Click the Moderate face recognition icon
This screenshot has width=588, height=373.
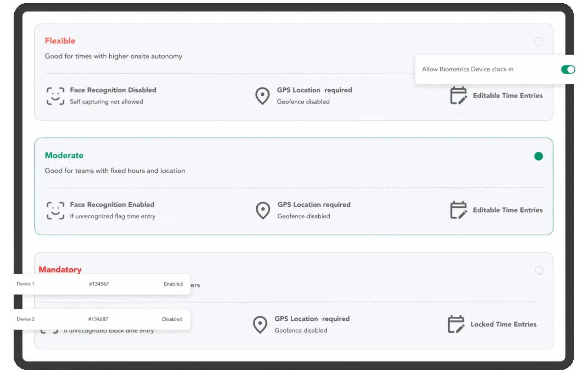tap(55, 210)
